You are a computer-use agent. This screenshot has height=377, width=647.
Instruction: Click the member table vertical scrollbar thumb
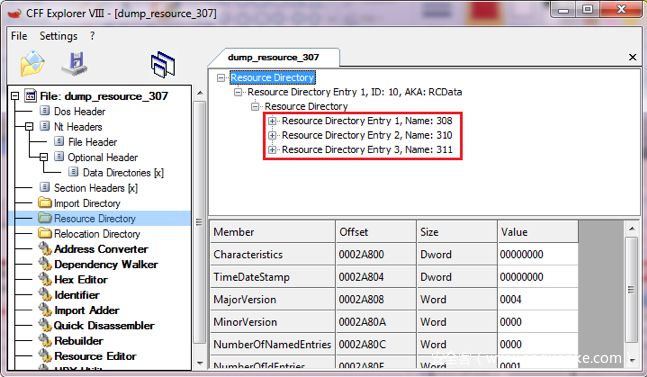point(632,290)
